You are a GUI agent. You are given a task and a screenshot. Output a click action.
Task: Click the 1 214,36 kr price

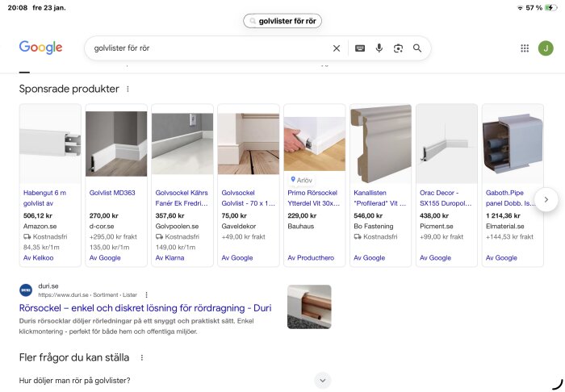coord(503,216)
